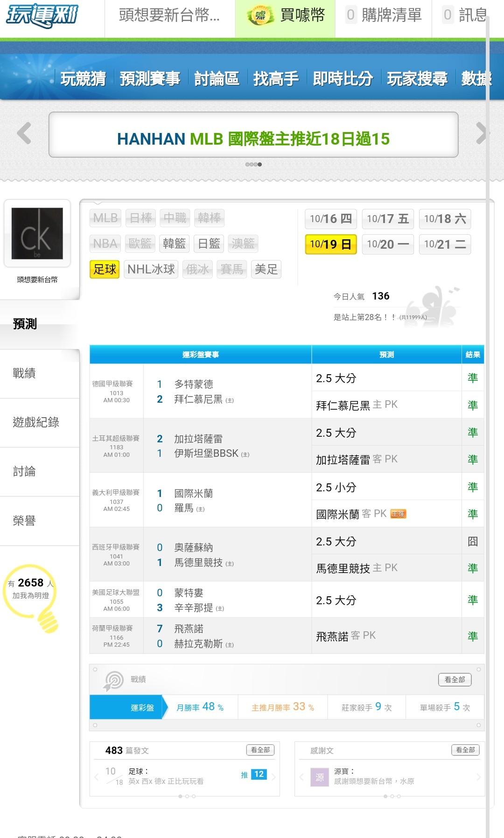This screenshot has height=838, width=504.
Task: Select the 足球 sport filter
Action: click(x=105, y=269)
